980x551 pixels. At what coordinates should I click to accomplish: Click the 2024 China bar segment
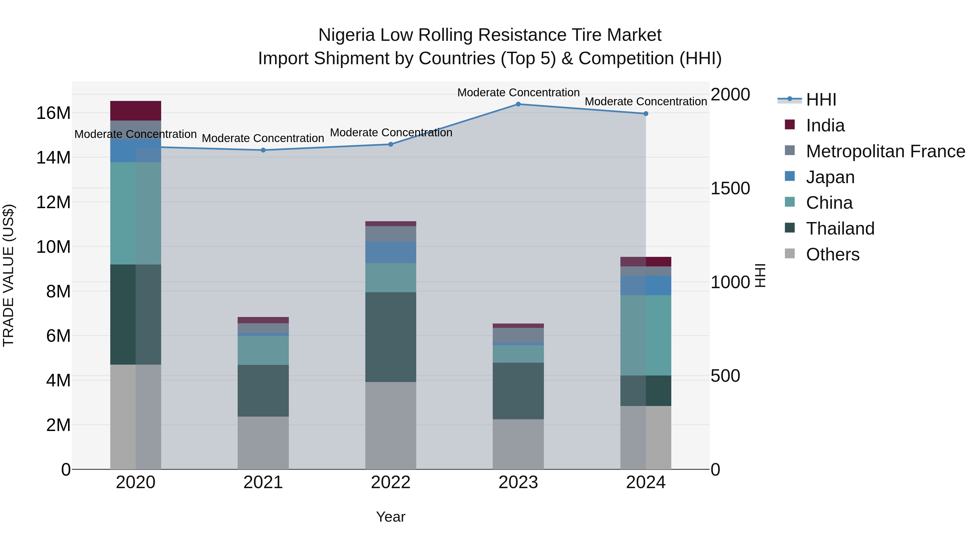[x=646, y=335]
